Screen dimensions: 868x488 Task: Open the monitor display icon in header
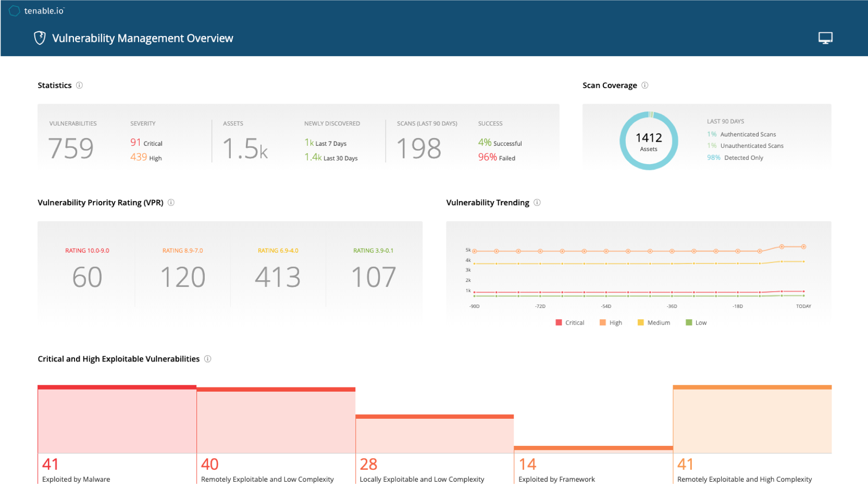[825, 38]
